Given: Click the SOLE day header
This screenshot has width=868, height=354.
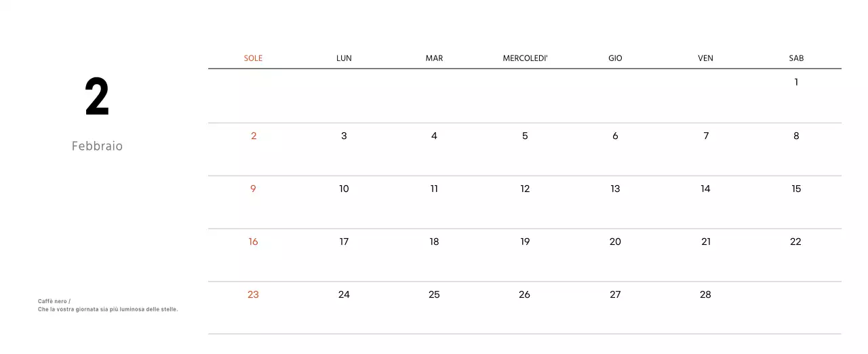Looking at the screenshot, I should click(253, 58).
